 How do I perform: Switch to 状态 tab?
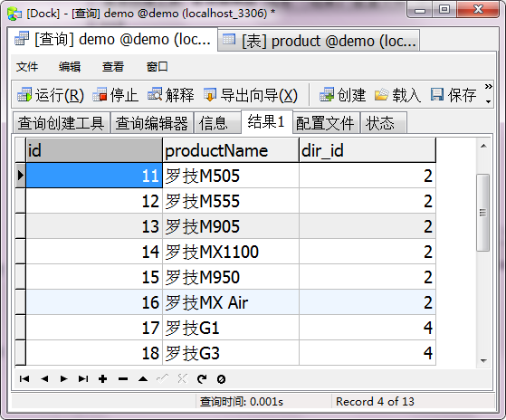pos(384,123)
